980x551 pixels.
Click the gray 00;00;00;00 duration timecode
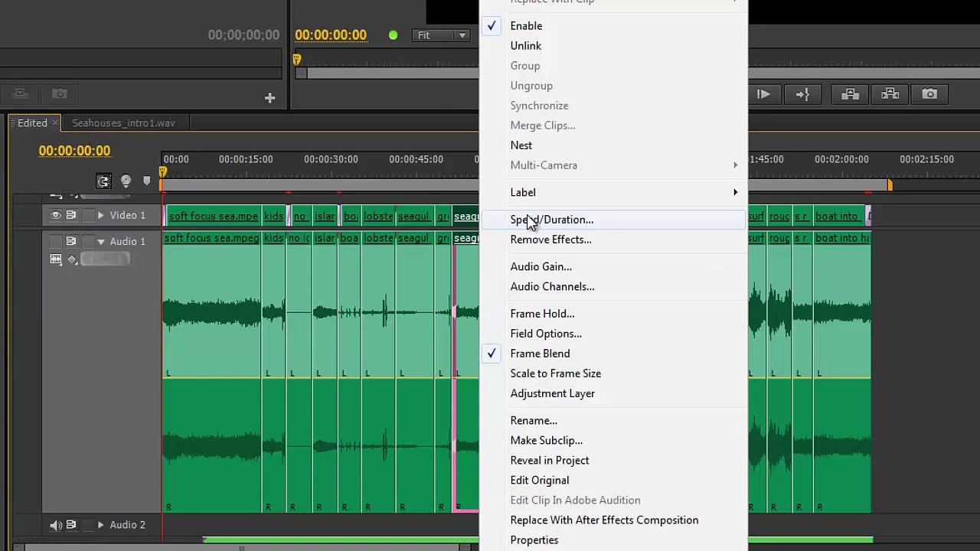[243, 35]
